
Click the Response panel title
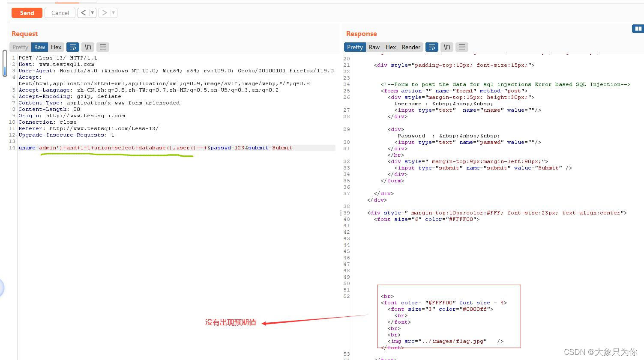pyautogui.click(x=361, y=34)
